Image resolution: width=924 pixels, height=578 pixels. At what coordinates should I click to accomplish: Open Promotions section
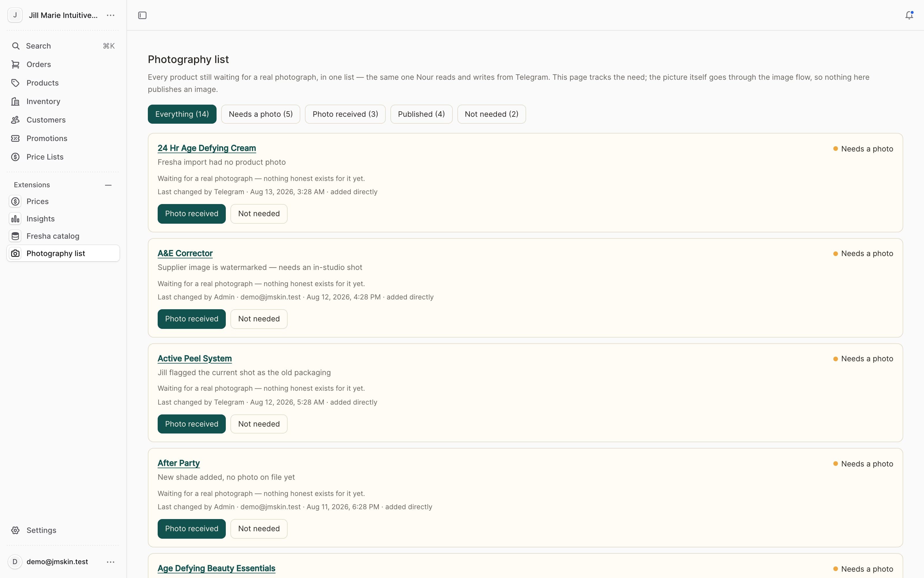[46, 138]
